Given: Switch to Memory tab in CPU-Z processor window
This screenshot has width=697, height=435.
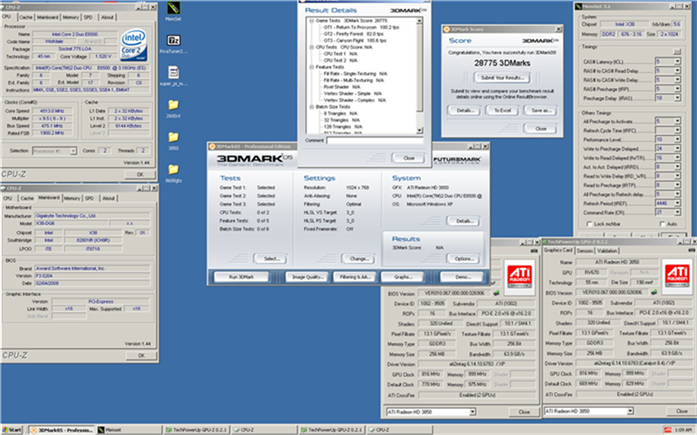Looking at the screenshot, I should 71,17.
